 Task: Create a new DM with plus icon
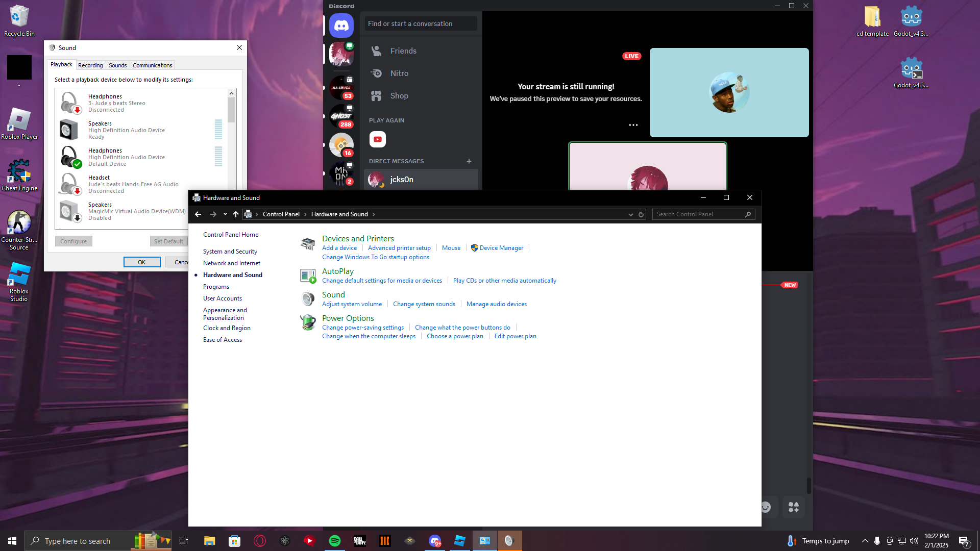coord(469,161)
